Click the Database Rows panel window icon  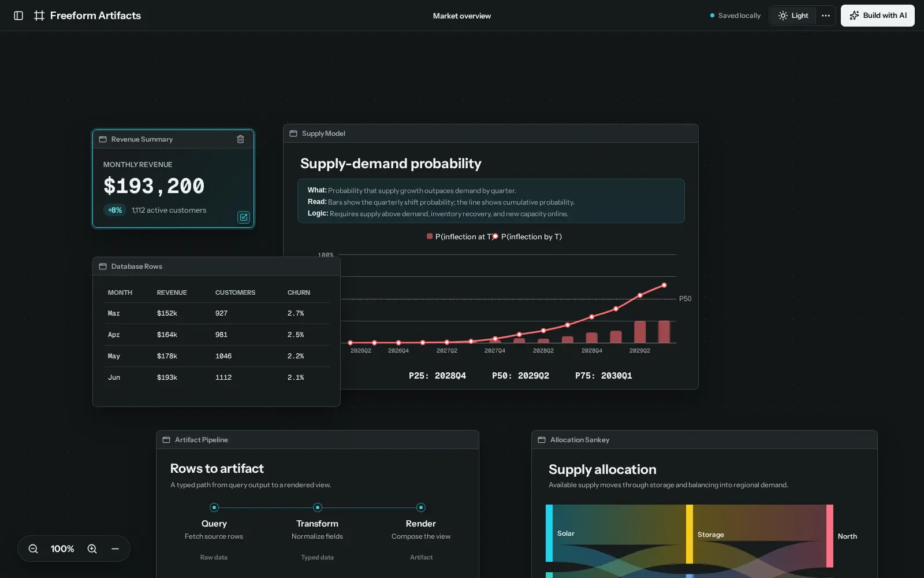[x=103, y=266]
